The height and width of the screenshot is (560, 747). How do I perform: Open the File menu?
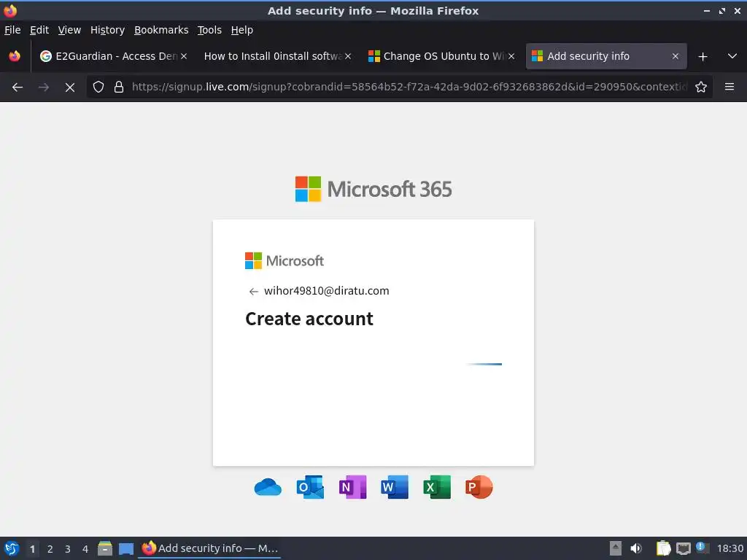(x=12, y=30)
